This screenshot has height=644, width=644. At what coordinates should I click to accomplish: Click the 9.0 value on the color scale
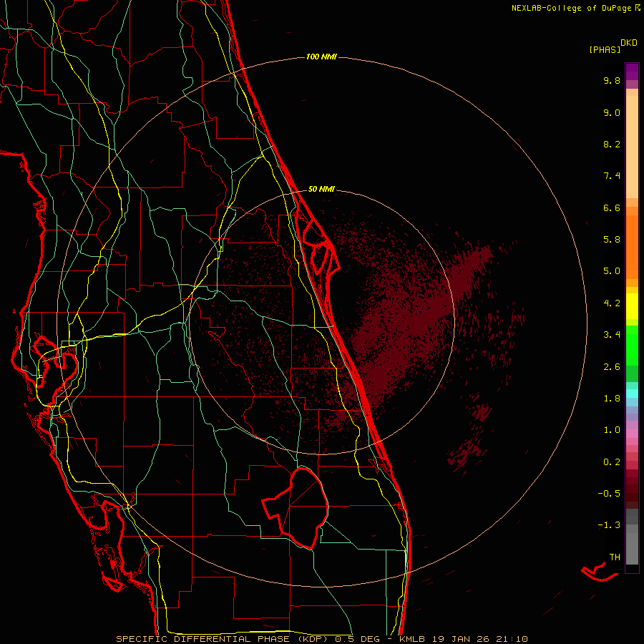612,112
